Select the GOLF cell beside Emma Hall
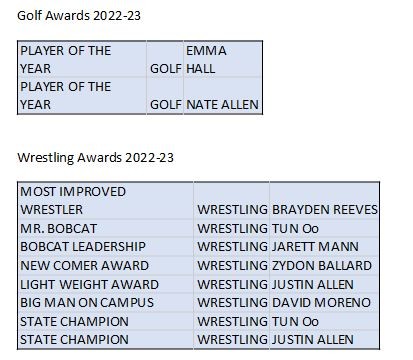Screen dimensions: 413x360 (165, 59)
